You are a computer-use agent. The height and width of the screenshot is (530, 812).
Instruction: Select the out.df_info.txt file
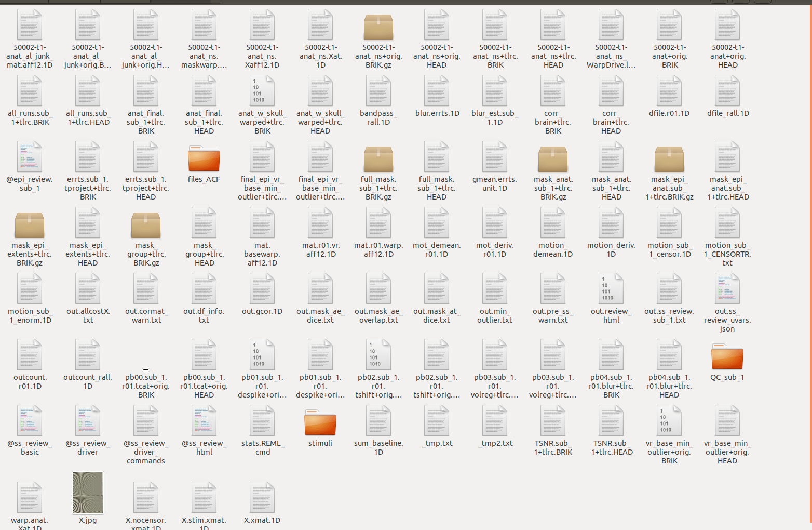coord(204,288)
